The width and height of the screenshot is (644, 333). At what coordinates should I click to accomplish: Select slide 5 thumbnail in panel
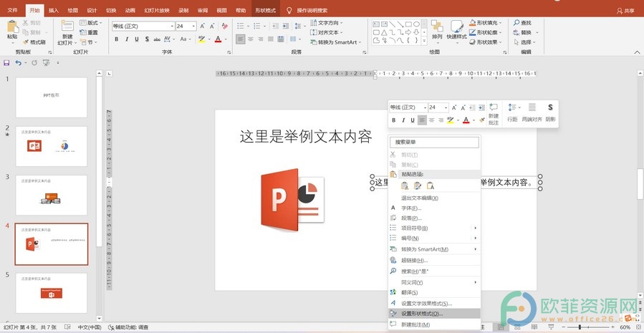[52, 293]
